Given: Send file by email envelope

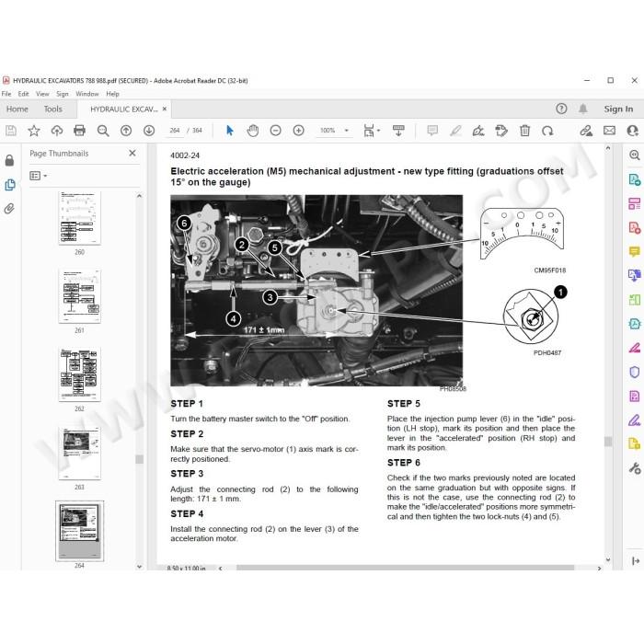Looking at the screenshot, I should [x=609, y=131].
